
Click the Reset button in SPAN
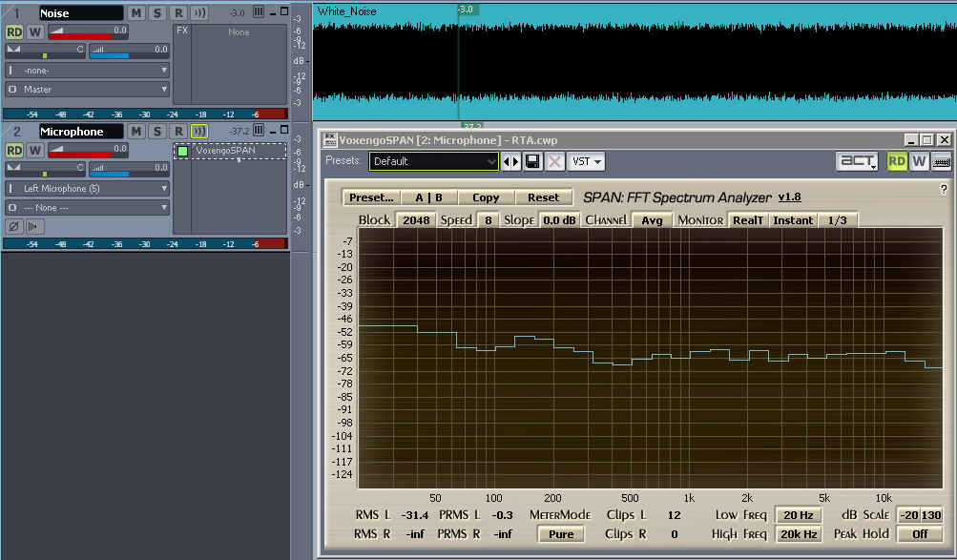(x=543, y=197)
